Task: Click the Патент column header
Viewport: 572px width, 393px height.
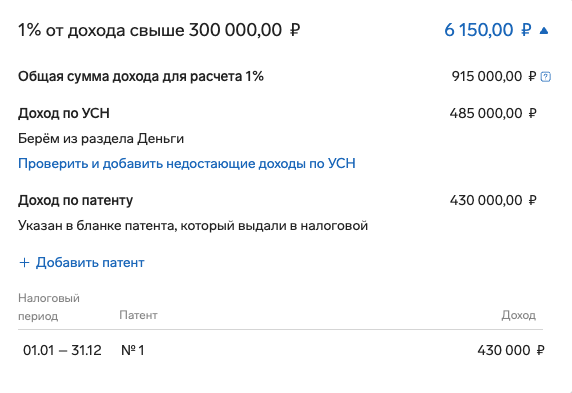Action: pyautogui.click(x=138, y=315)
